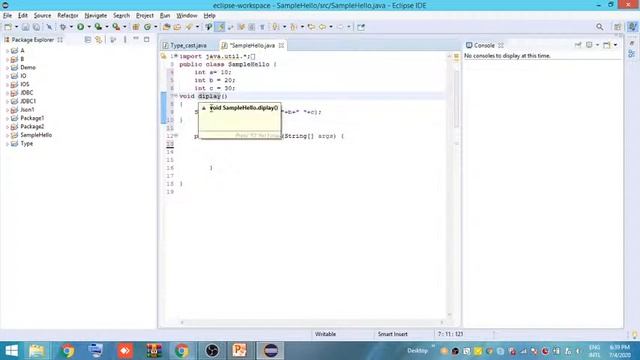Open Package Explorer View Menu icon
640x360 pixels.
pos(125,40)
